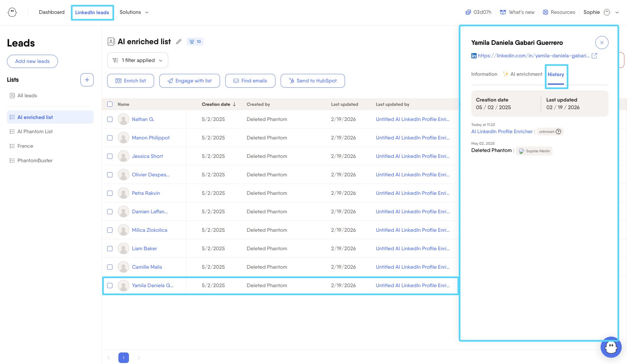Click Sophie's ghost avatar icon

607,12
